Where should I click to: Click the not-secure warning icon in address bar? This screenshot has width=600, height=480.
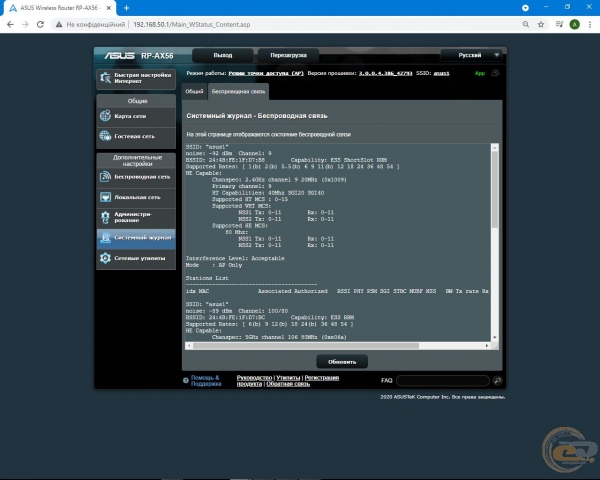59,24
